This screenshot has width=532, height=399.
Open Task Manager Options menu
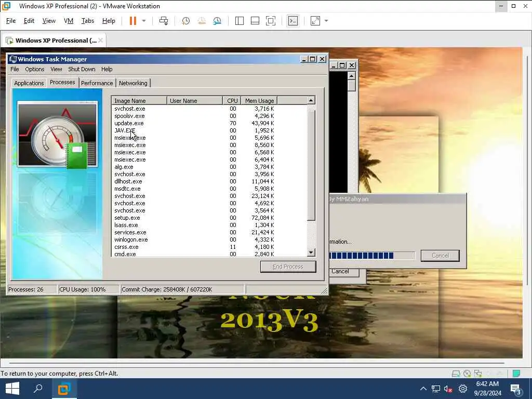[35, 69]
